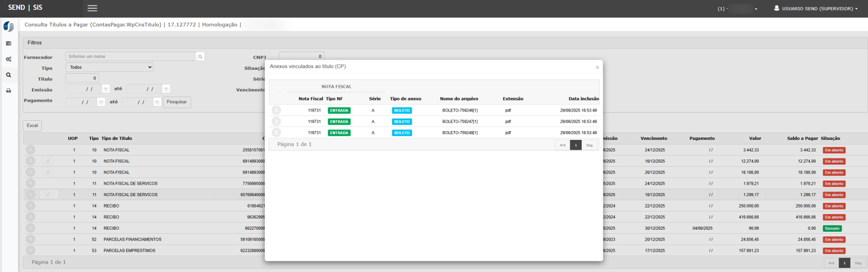868x272 pixels.
Task: Close the Anexos vinculados dialog
Action: [x=597, y=67]
